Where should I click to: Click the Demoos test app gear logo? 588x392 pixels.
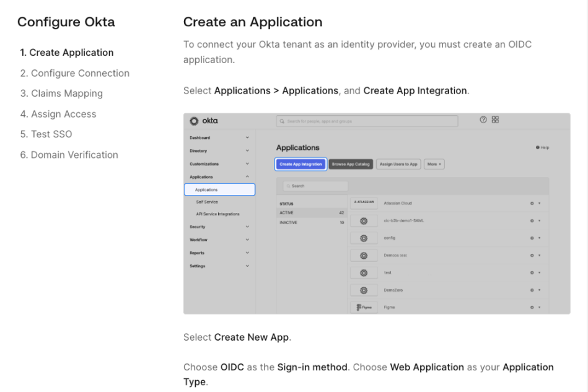pyautogui.click(x=364, y=256)
